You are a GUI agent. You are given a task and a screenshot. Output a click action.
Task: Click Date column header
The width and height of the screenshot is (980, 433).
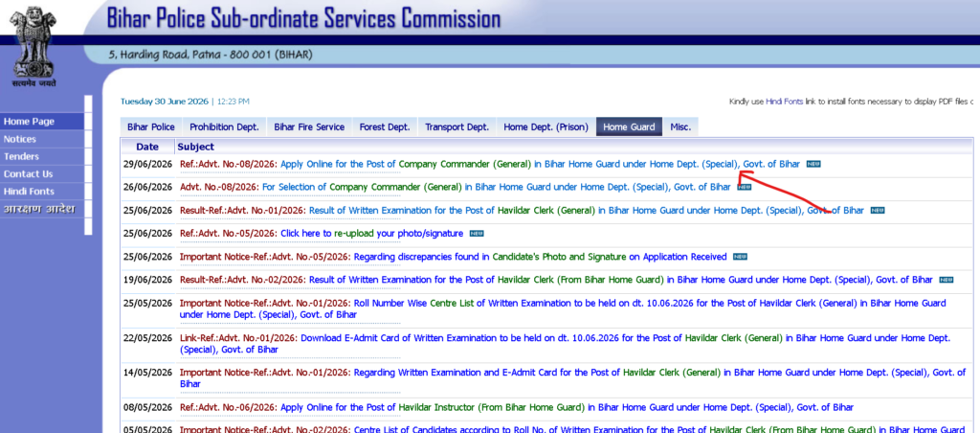147,147
